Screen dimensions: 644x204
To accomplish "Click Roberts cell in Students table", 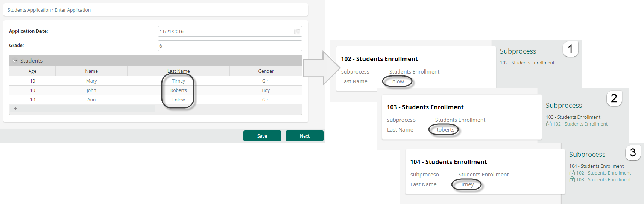I will [x=178, y=90].
